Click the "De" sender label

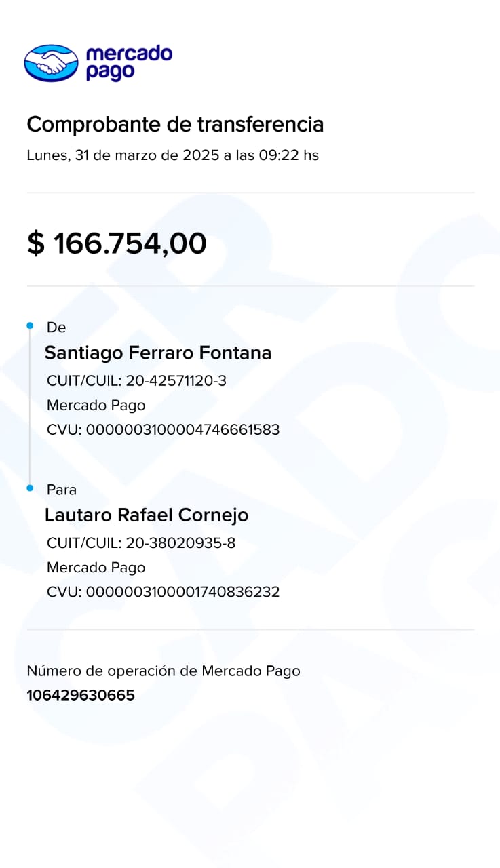(56, 328)
